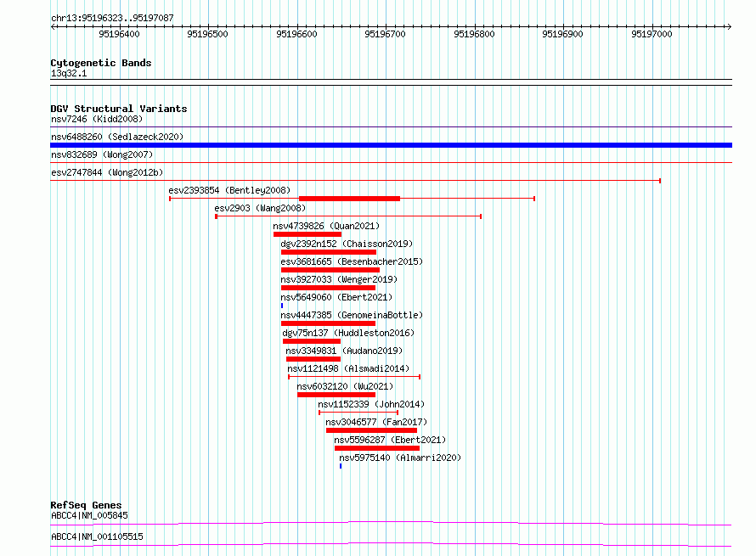Image resolution: width=756 pixels, height=556 pixels.
Task: Open esv3681665 (Besenbacher2015) label
Action: pyautogui.click(x=352, y=261)
